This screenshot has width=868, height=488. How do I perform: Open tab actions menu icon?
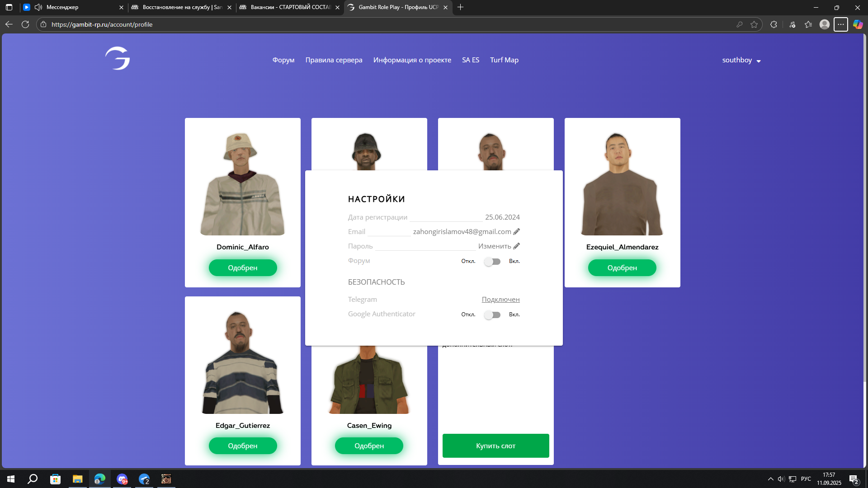[9, 7]
